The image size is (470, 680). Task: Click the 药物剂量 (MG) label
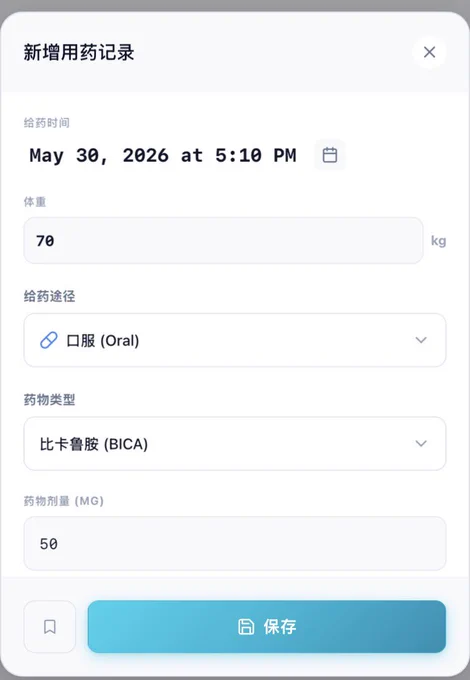pyautogui.click(x=64, y=501)
